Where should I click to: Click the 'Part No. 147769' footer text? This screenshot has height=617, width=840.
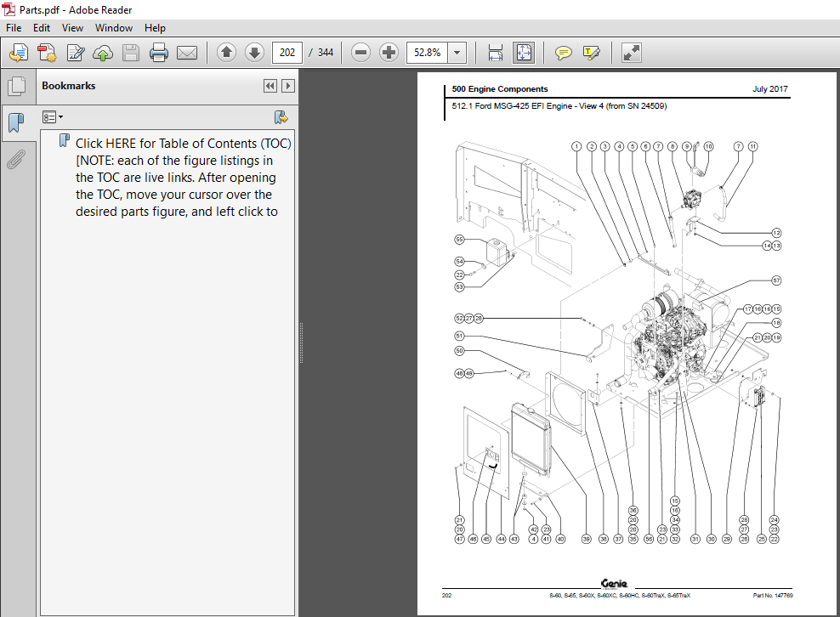[773, 595]
